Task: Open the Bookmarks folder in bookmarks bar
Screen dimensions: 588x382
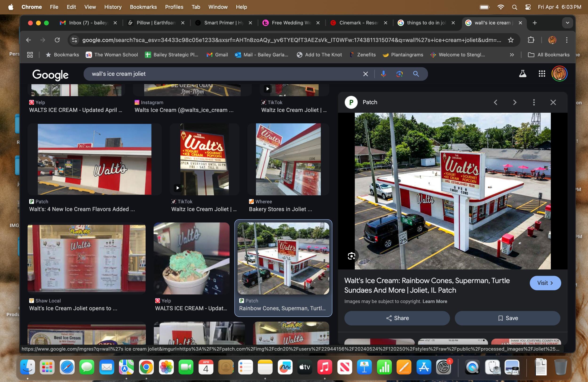Action: [x=62, y=55]
